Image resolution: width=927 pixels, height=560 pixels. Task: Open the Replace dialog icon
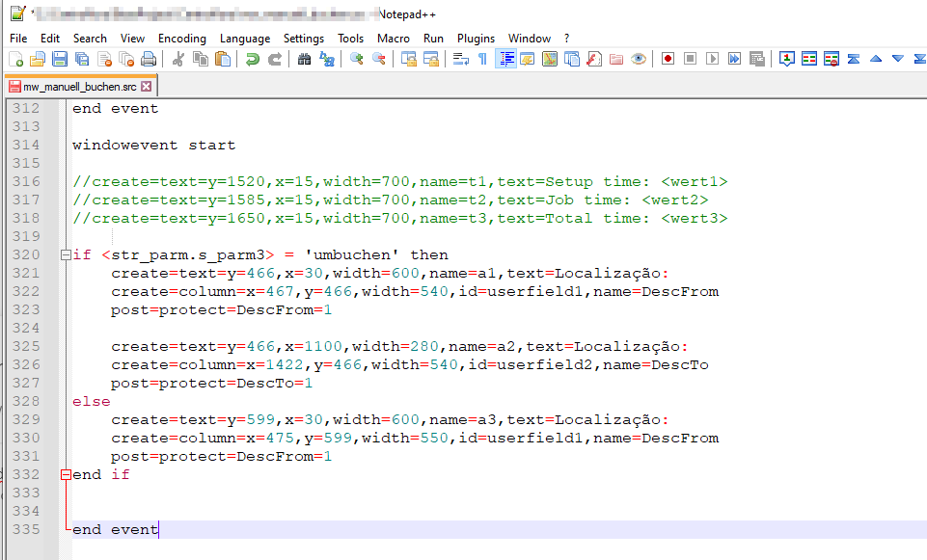point(326,59)
